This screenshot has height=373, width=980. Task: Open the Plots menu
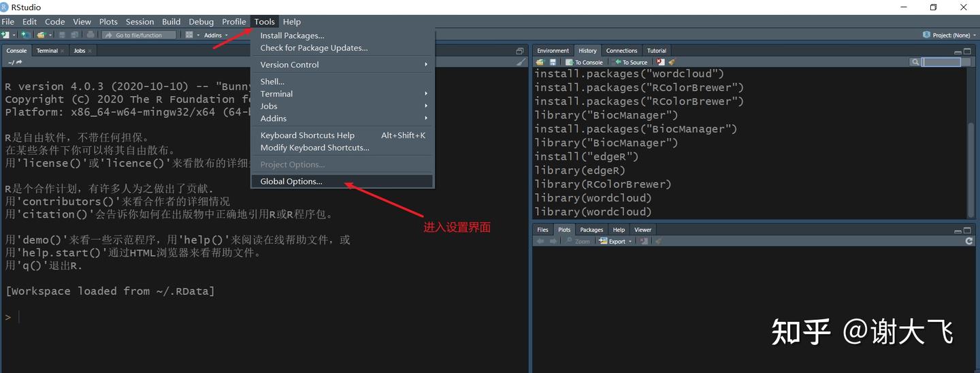[x=108, y=22]
